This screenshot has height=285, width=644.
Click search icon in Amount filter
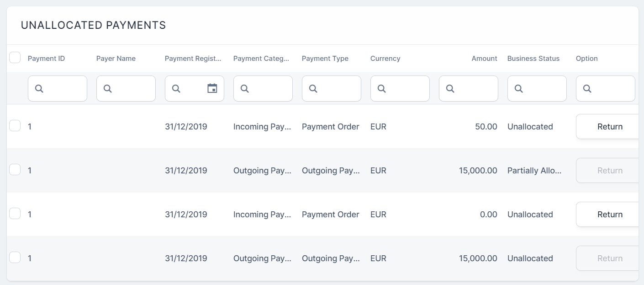450,89
